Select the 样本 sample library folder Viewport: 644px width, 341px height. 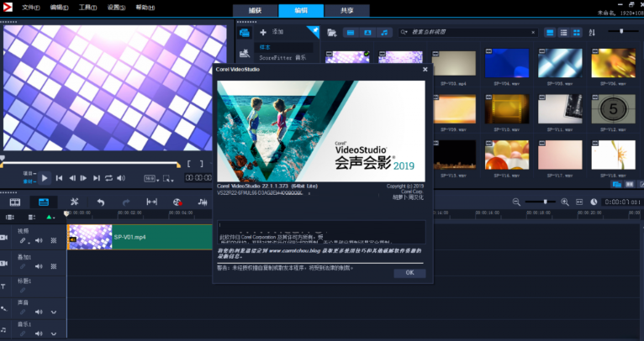click(x=283, y=47)
